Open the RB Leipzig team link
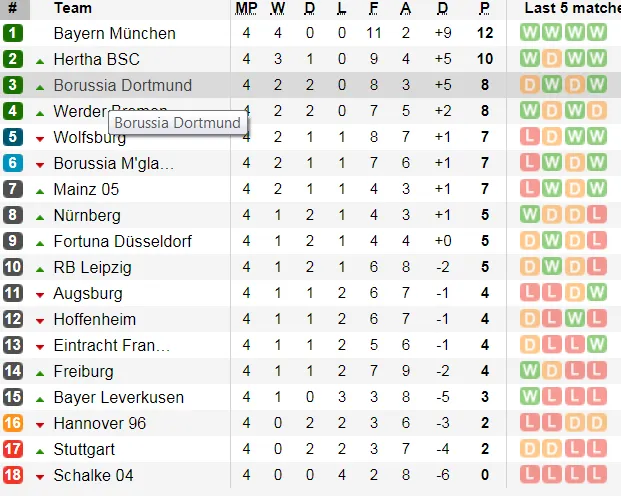The height and width of the screenshot is (496, 621). click(x=92, y=267)
